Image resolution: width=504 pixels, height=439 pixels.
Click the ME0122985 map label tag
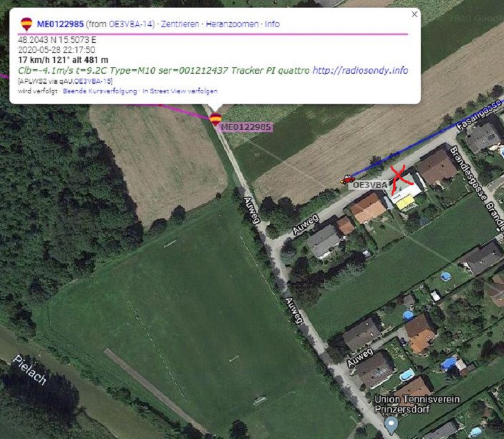(x=246, y=127)
